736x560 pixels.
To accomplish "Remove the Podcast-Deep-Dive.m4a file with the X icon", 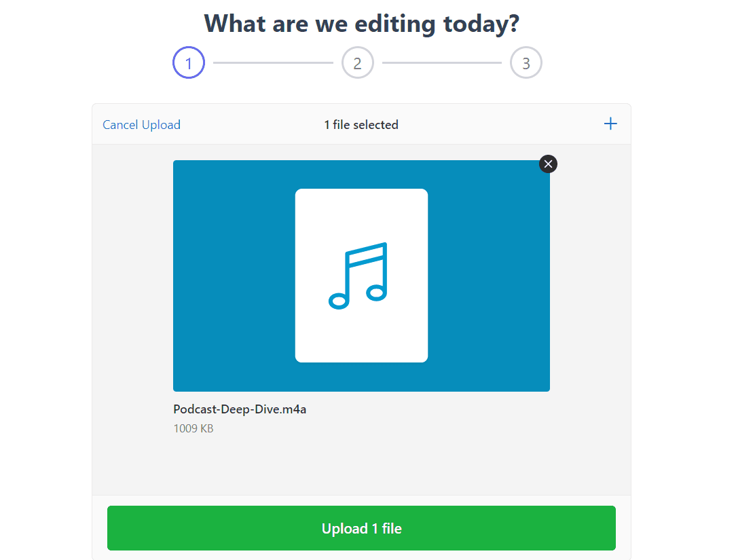I will click(548, 164).
